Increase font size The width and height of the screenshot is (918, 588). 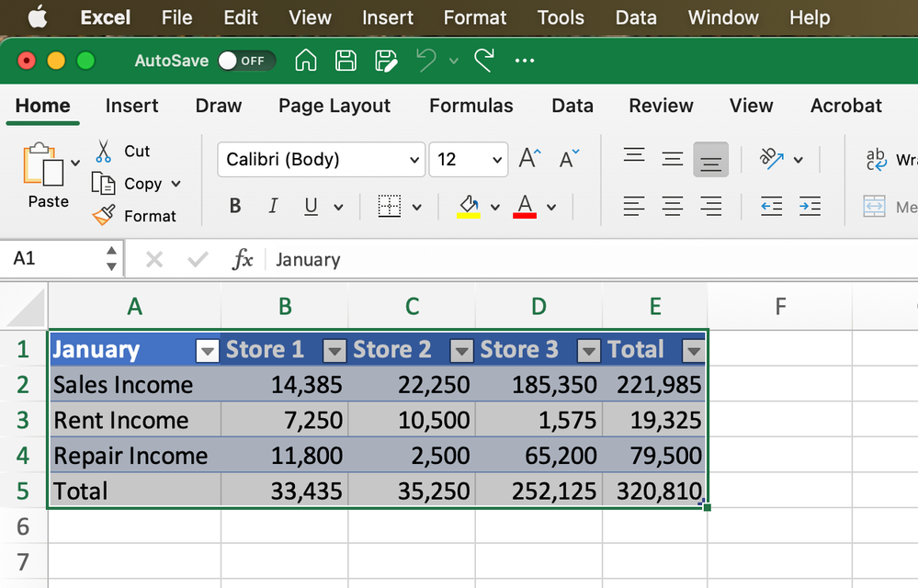point(530,159)
